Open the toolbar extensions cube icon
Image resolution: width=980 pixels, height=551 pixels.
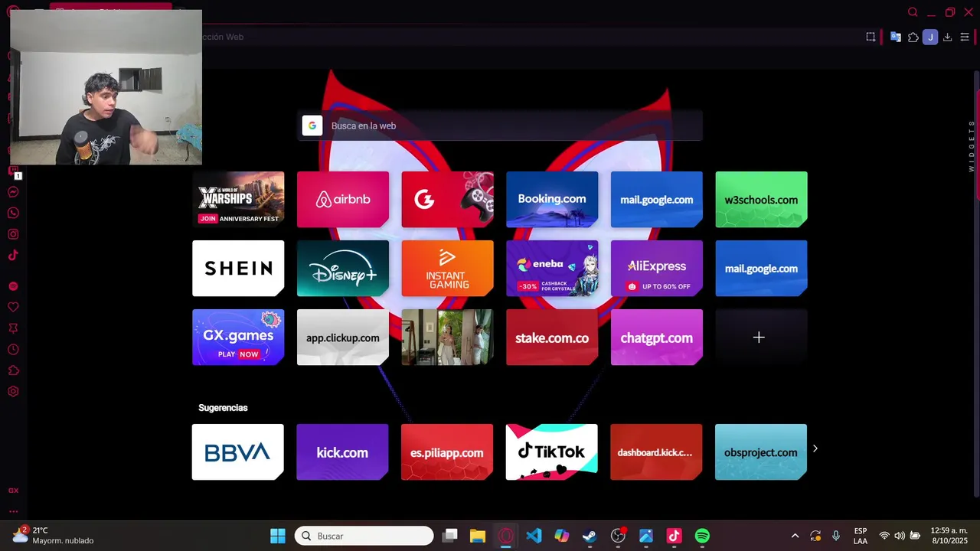click(913, 37)
